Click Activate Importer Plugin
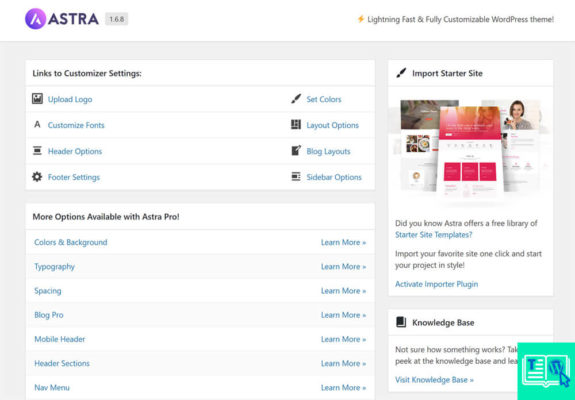 coord(436,284)
